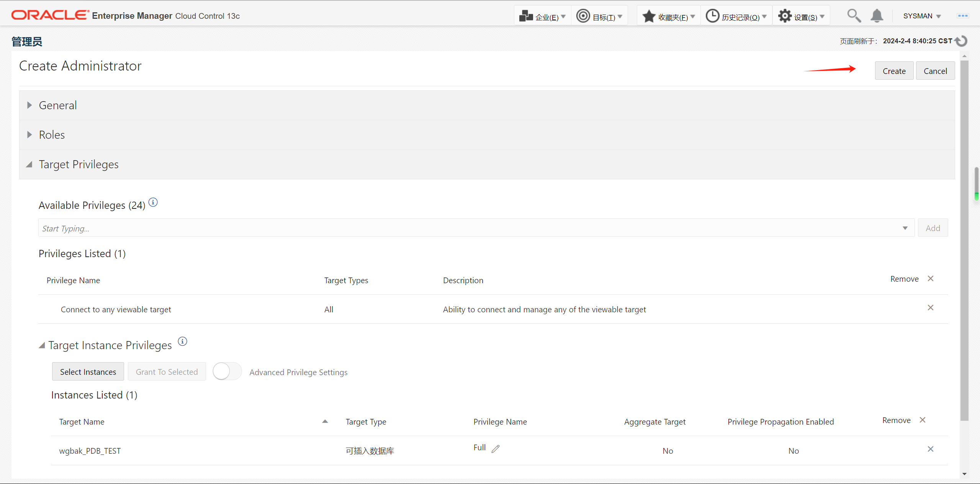Click the page vertical scrollbar
Viewport: 980px width, 484px height.
pos(964,240)
